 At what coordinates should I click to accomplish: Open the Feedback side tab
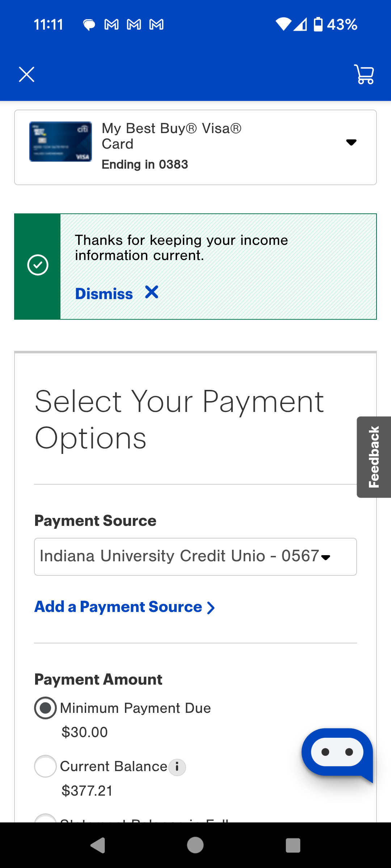(374, 457)
